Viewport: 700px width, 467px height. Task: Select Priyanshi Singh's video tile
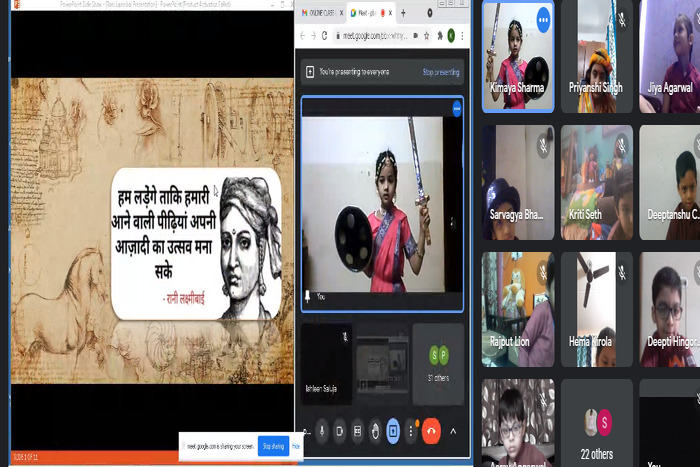[x=596, y=57]
